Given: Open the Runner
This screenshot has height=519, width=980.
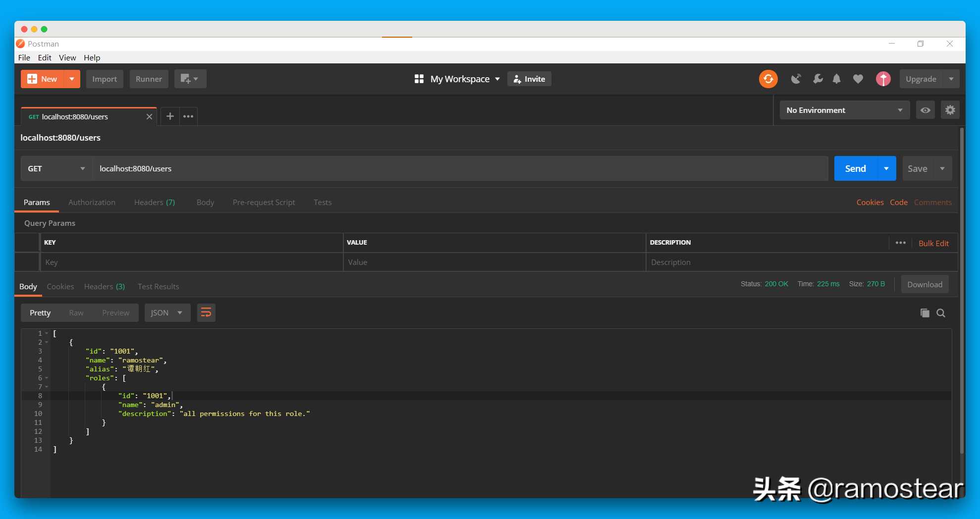Looking at the screenshot, I should 149,79.
